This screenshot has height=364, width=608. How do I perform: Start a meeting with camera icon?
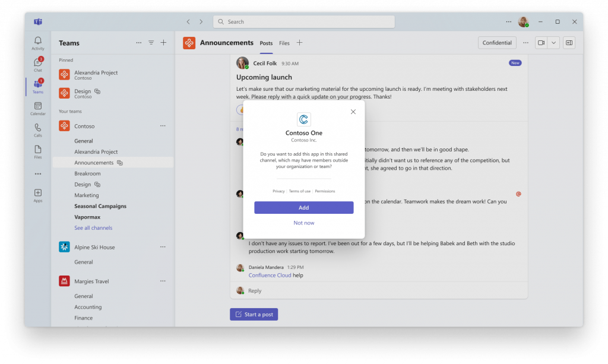(x=541, y=43)
